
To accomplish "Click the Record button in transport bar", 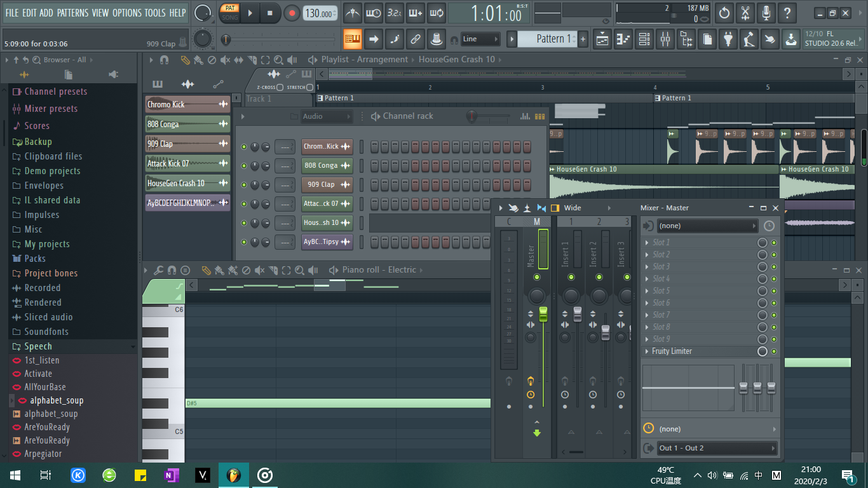I will 292,13.
